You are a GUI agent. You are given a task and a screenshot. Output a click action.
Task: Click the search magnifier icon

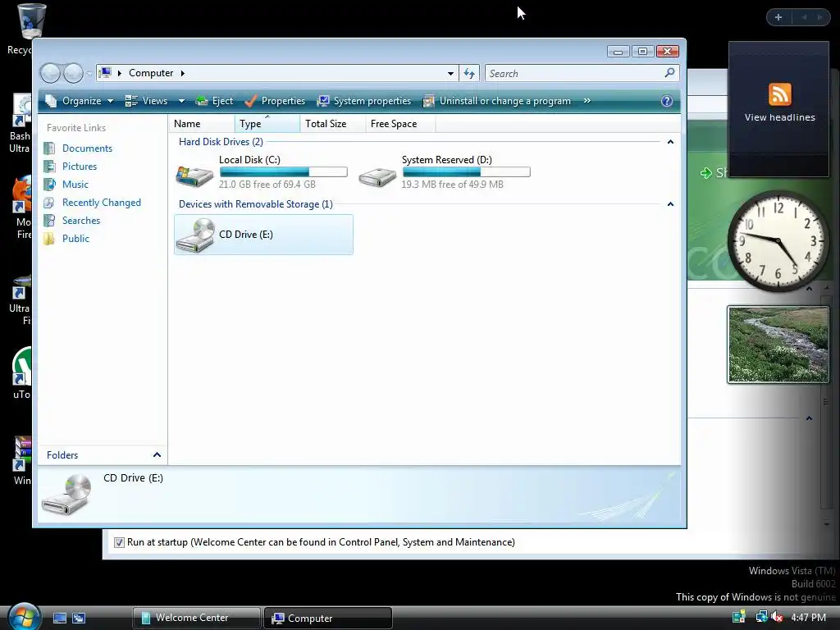(x=669, y=73)
